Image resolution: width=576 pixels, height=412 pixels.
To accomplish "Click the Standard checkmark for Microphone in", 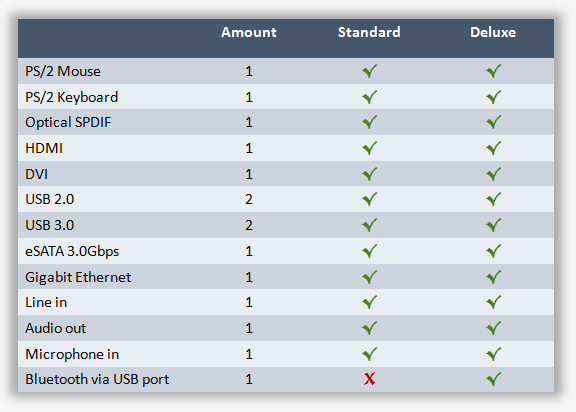I will (x=370, y=354).
